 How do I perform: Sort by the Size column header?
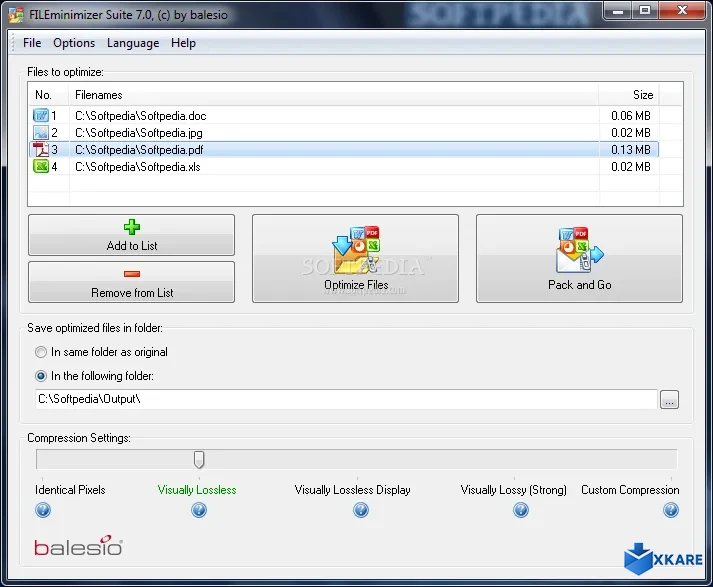tap(628, 95)
